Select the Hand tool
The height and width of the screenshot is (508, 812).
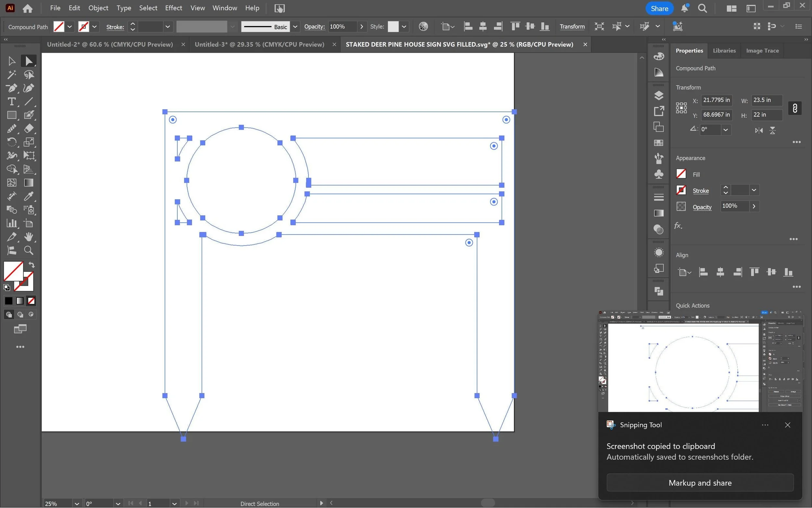(29, 237)
